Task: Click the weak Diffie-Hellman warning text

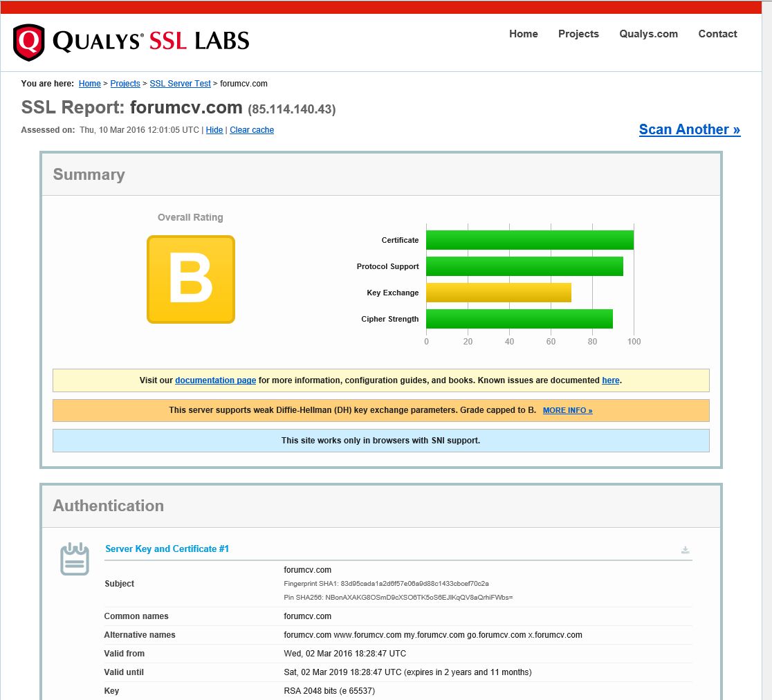Action: tap(353, 410)
